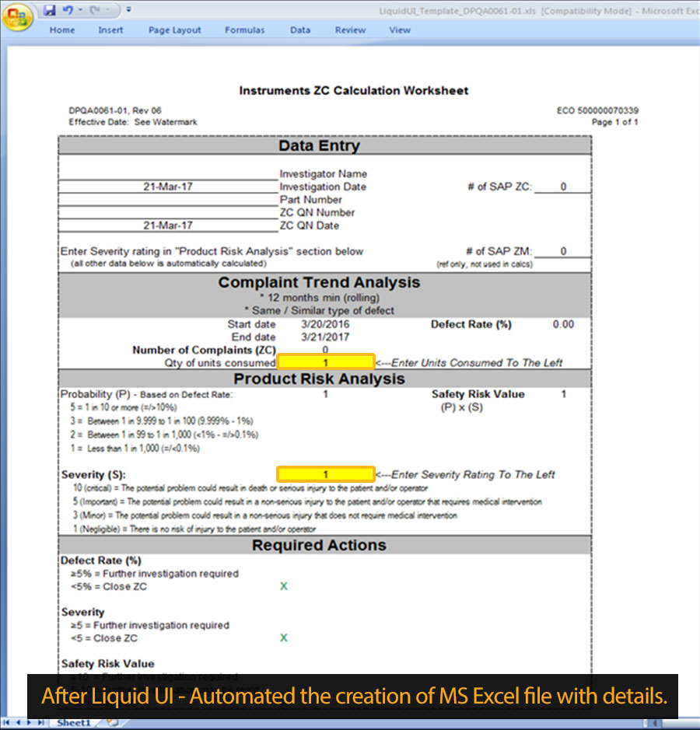Click yellow Qty of units consumed cell
Screen dimensions: 700x730
coord(326,362)
